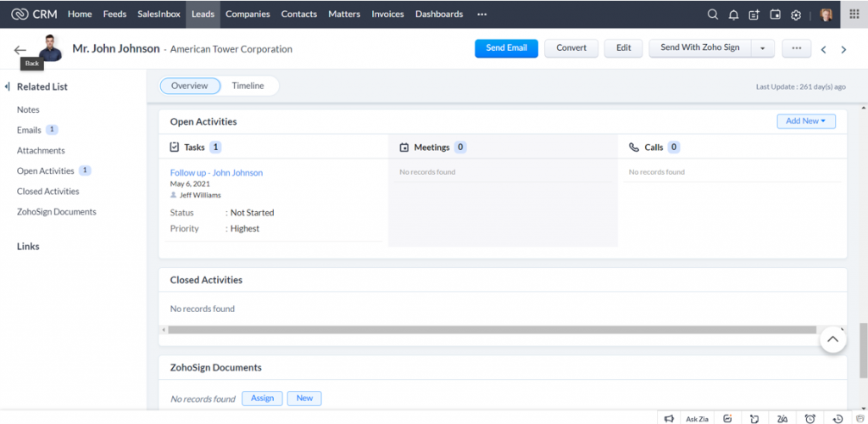Open the sticky note icon in bottom bar
Image resolution: width=868 pixels, height=424 pixels.
755,418
